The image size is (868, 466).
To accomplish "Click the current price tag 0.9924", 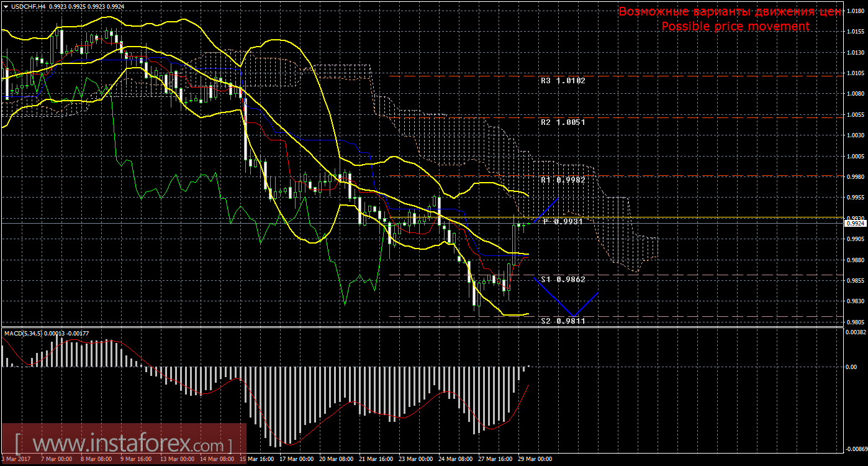I will pyautogui.click(x=855, y=223).
